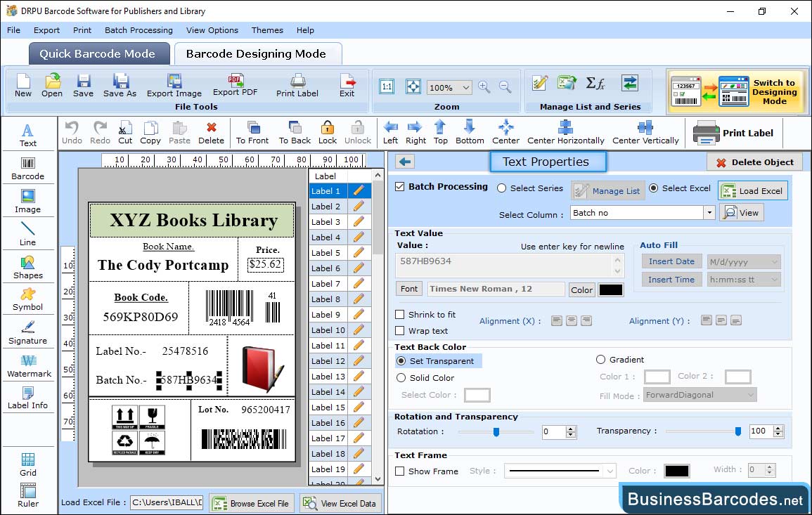812x515 pixels.
Task: Click the black text Color swatch
Action: (x=610, y=290)
